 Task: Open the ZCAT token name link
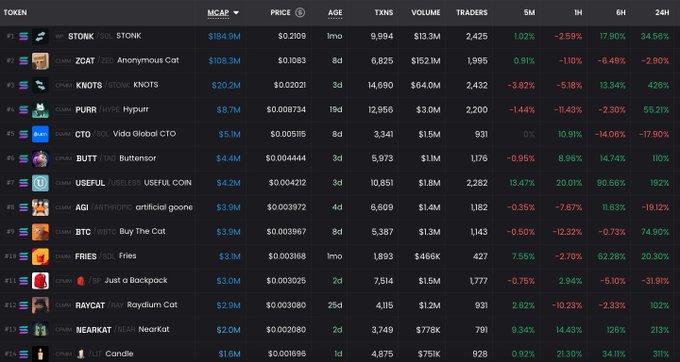tap(85, 61)
